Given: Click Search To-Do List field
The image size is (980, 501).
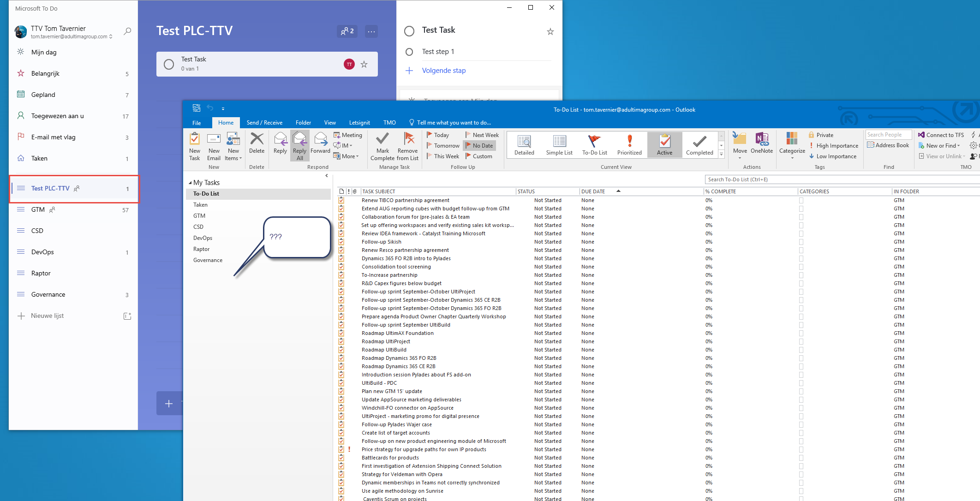Looking at the screenshot, I should point(842,179).
